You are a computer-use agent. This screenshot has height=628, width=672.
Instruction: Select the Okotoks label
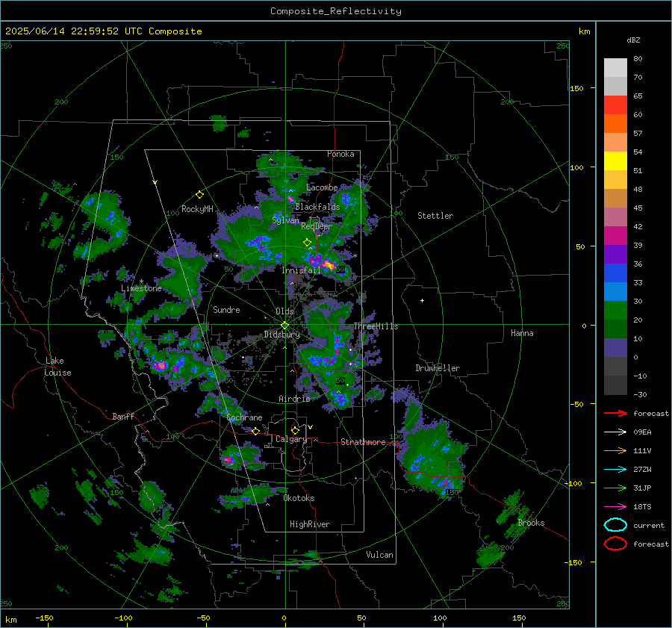pyautogui.click(x=299, y=498)
